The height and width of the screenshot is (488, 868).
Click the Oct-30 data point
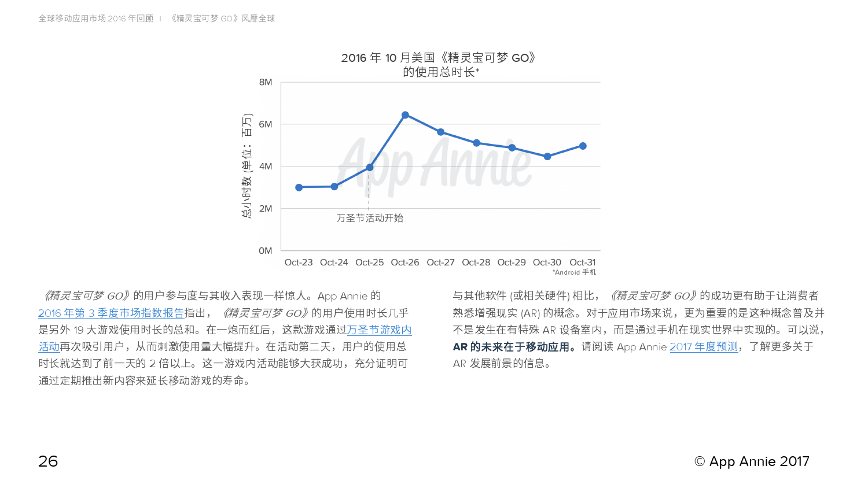[547, 157]
